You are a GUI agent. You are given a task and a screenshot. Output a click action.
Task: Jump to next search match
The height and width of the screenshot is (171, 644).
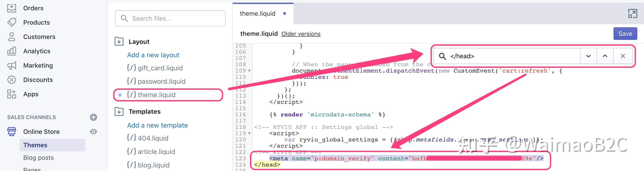tap(588, 56)
